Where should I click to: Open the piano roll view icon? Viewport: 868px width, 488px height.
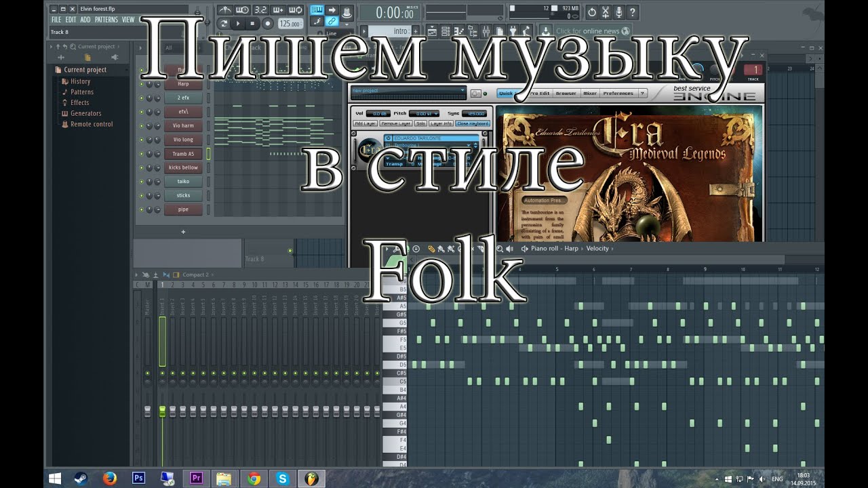point(459,31)
